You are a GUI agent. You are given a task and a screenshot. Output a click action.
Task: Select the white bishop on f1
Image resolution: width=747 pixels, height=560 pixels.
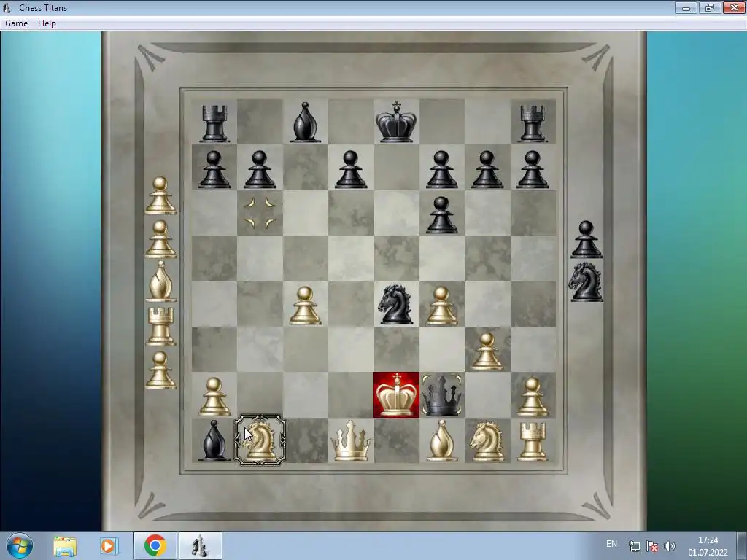point(441,440)
